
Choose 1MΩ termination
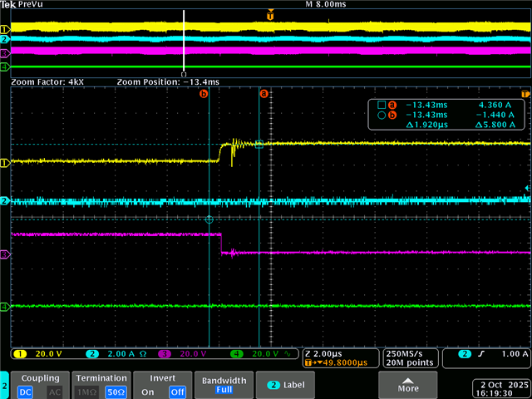[x=86, y=392]
